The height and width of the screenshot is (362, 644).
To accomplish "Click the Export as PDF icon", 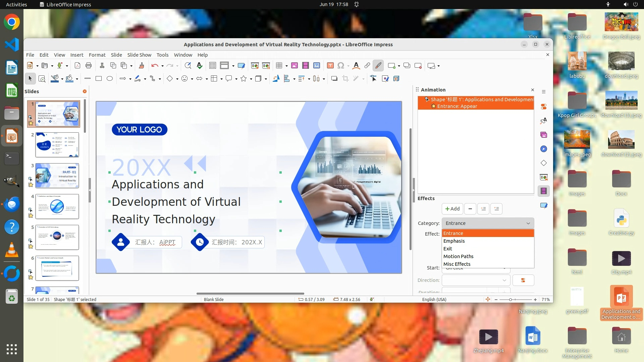I will (x=77, y=66).
